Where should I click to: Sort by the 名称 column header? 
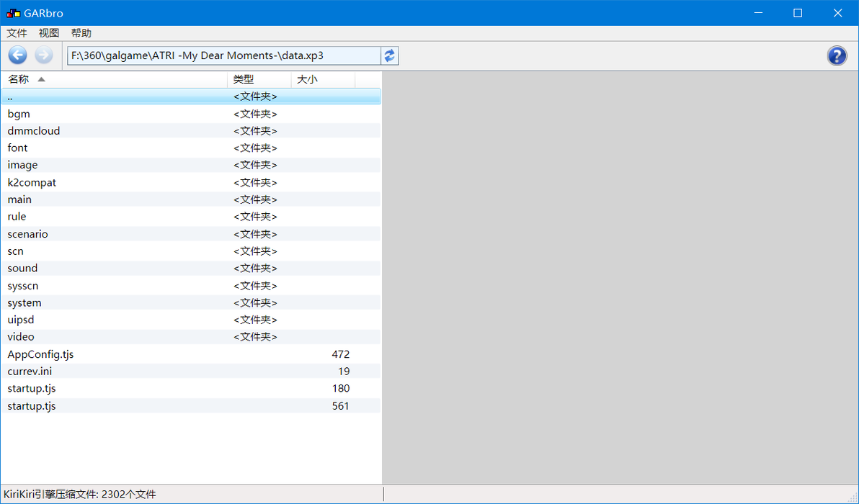114,79
